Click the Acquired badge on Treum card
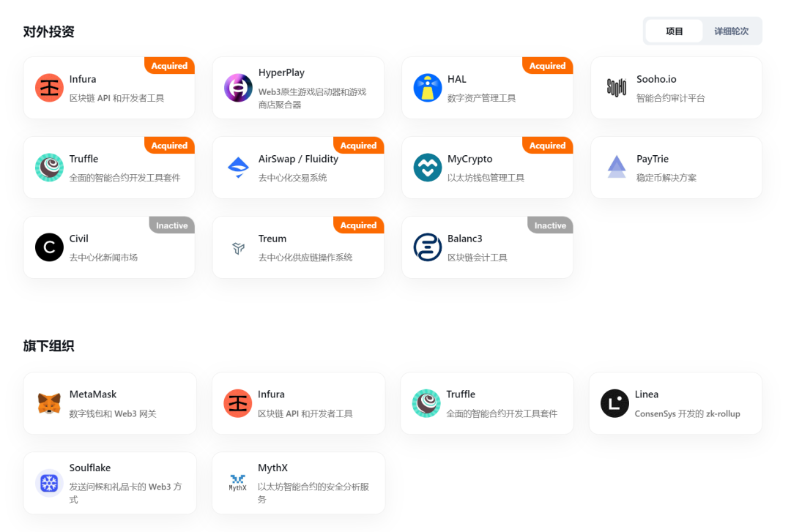The height and width of the screenshot is (532, 791). 359,225
